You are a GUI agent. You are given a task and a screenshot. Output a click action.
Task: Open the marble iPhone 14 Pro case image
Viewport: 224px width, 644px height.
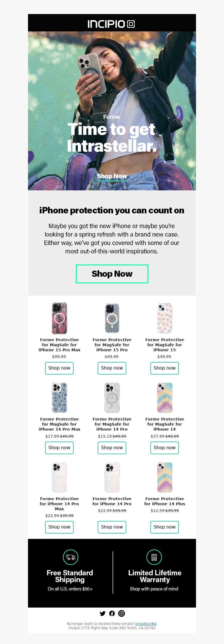pos(112,398)
